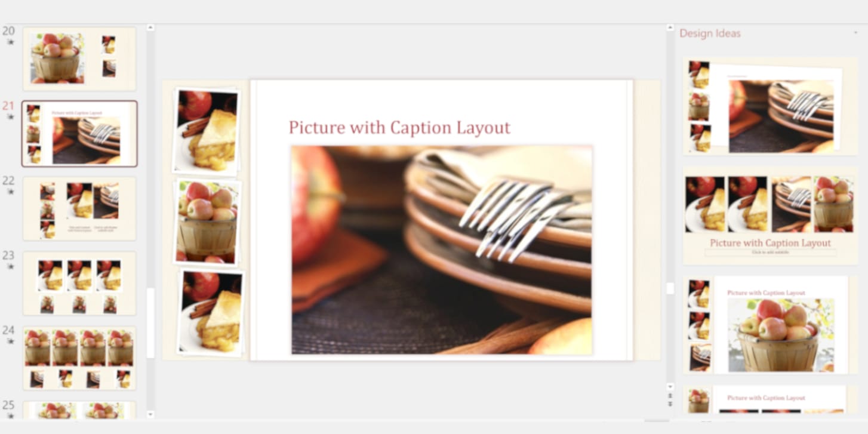Click the animation star icon under slide 23

pos(10,266)
